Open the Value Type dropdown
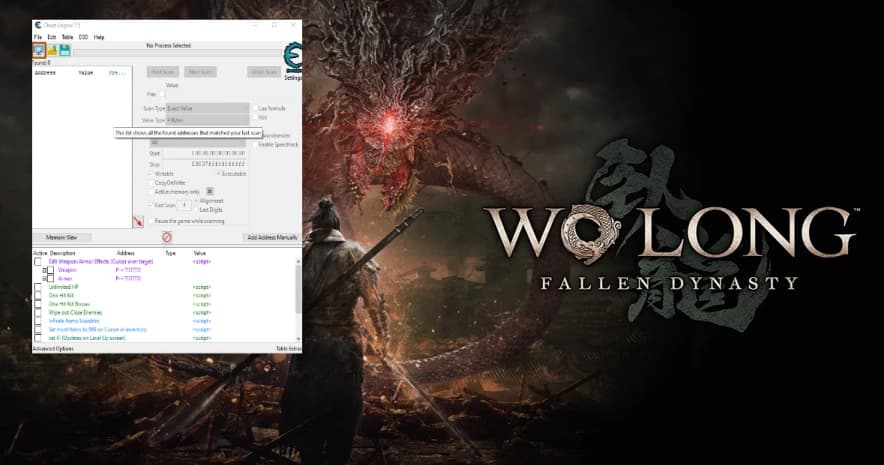This screenshot has height=465, width=884. [207, 121]
